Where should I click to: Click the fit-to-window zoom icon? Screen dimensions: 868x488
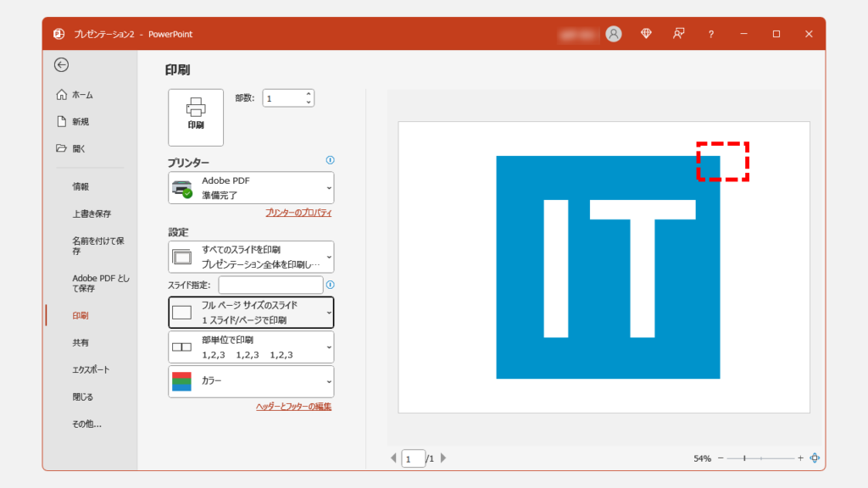coord(815,457)
